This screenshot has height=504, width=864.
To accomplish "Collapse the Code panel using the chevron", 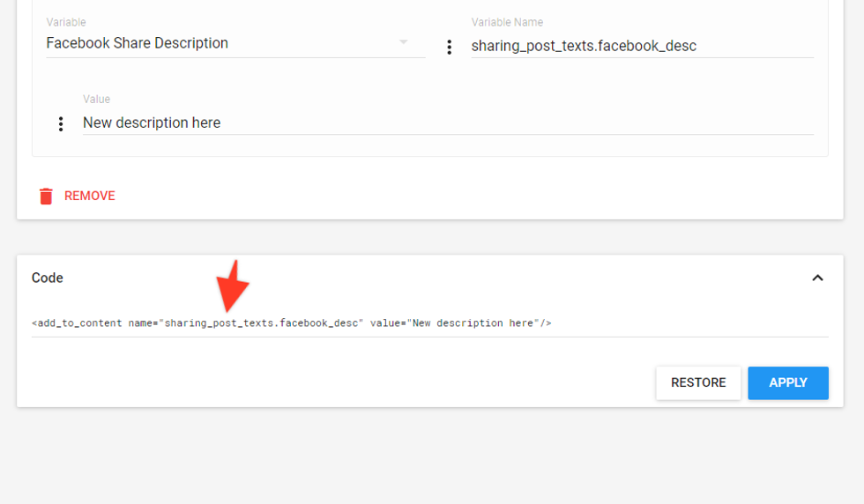I will tap(817, 278).
